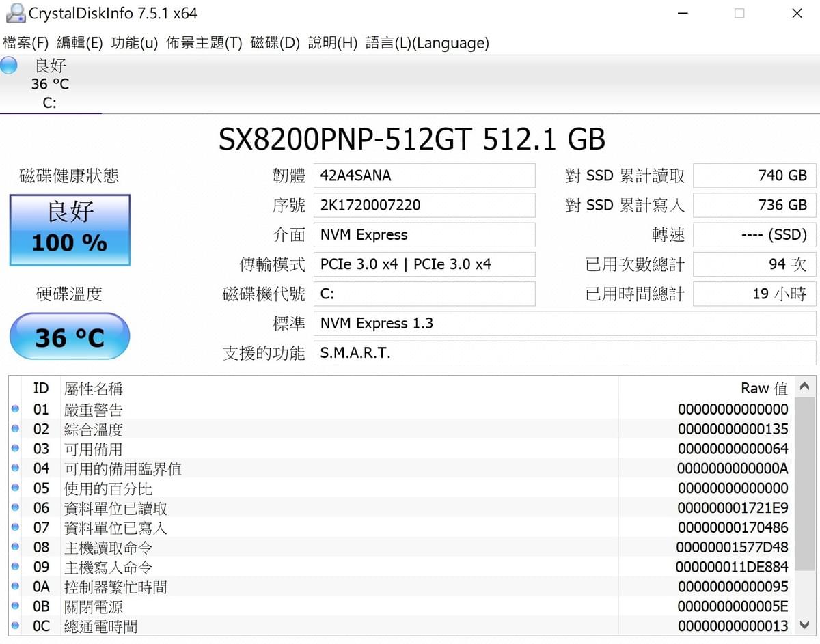This screenshot has width=820, height=644.
Task: Click the Raw 值 column header
Action: click(765, 389)
